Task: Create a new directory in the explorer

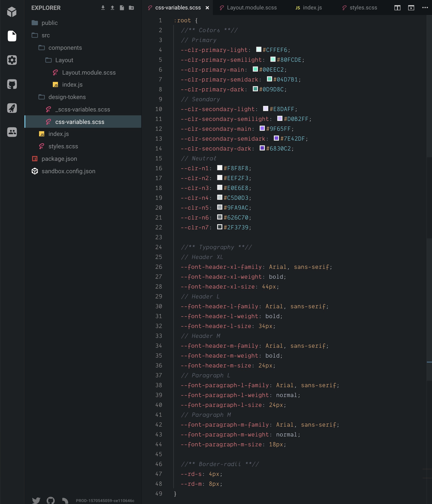Action: [x=132, y=8]
